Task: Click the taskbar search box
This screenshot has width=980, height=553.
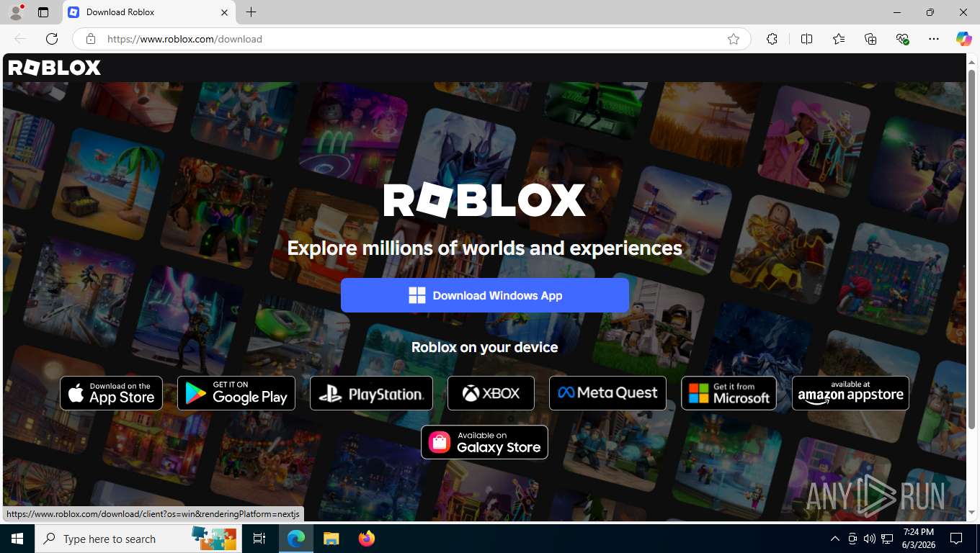Action: 137,539
